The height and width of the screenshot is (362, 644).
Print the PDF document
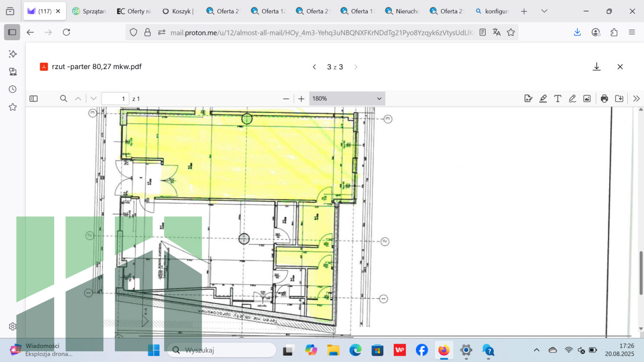[x=604, y=99]
